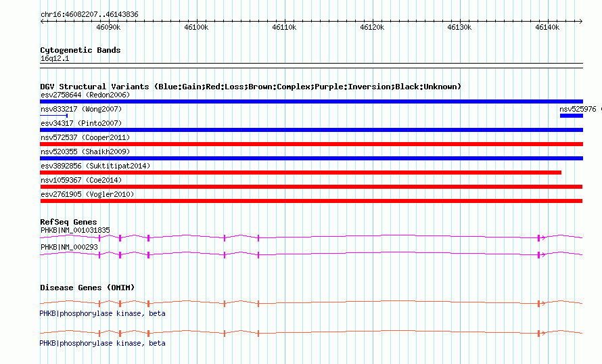Click the 46100k ruler tick label

point(196,27)
